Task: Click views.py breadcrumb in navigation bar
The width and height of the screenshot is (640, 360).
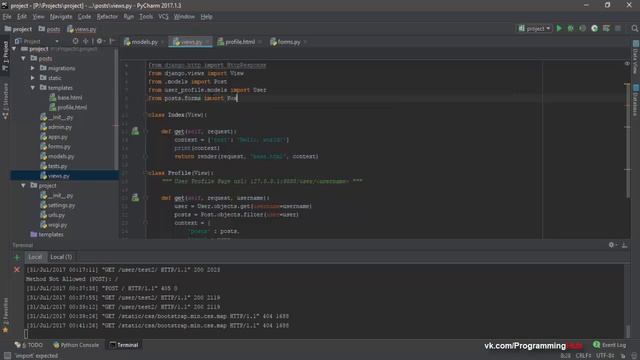Action: click(82, 29)
